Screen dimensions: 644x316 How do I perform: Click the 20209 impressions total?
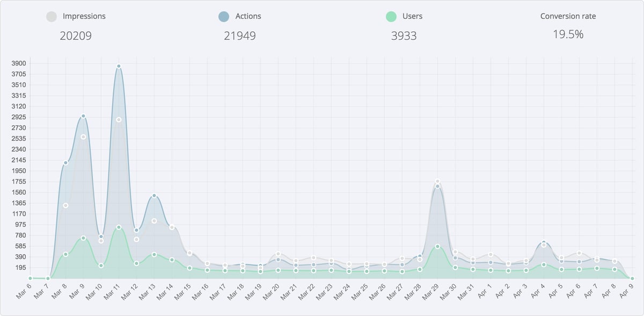(76, 36)
